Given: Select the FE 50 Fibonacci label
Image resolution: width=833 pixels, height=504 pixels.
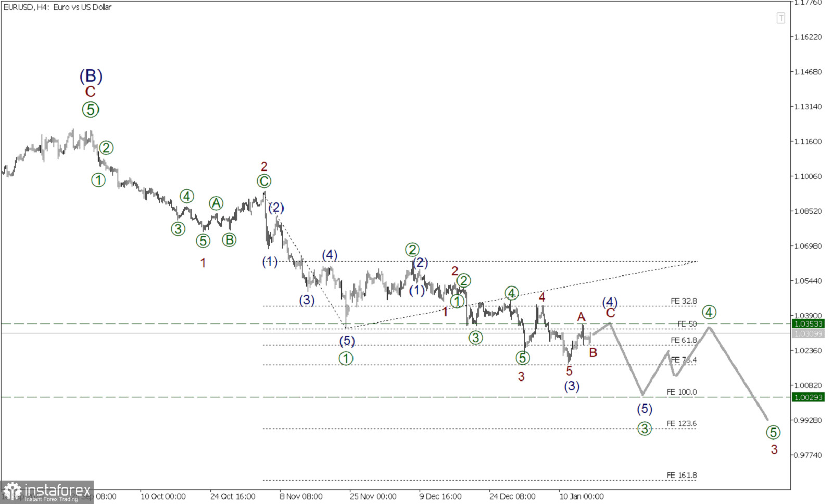Looking at the screenshot, I should (x=687, y=324).
